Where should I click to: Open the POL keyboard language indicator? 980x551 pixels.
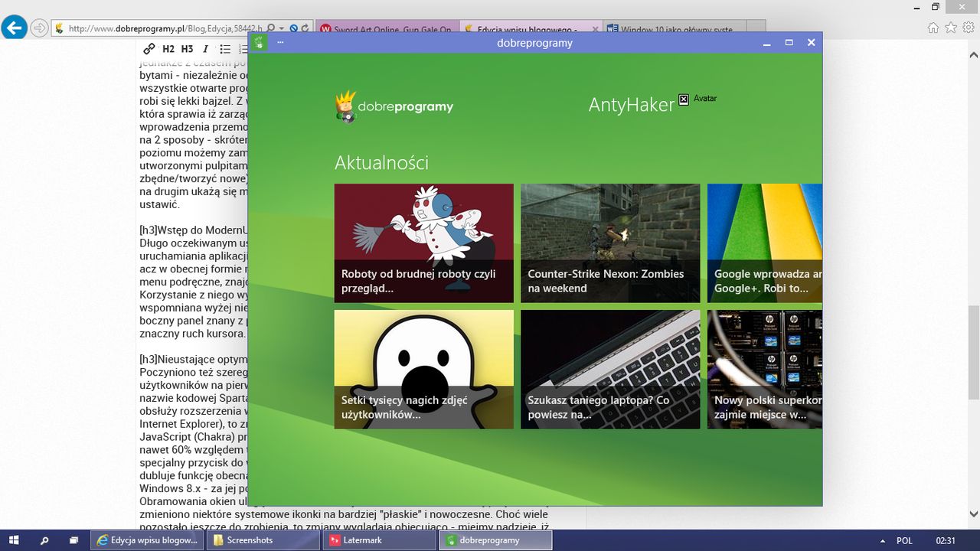(x=904, y=540)
